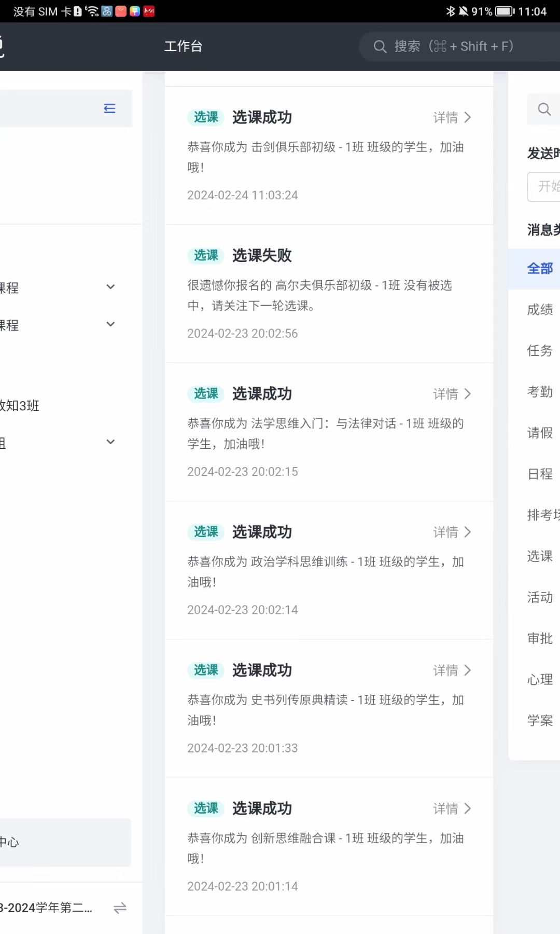The width and height of the screenshot is (560, 934).
Task: Tap the 选课 tag on the failed selection message
Action: [x=206, y=256]
